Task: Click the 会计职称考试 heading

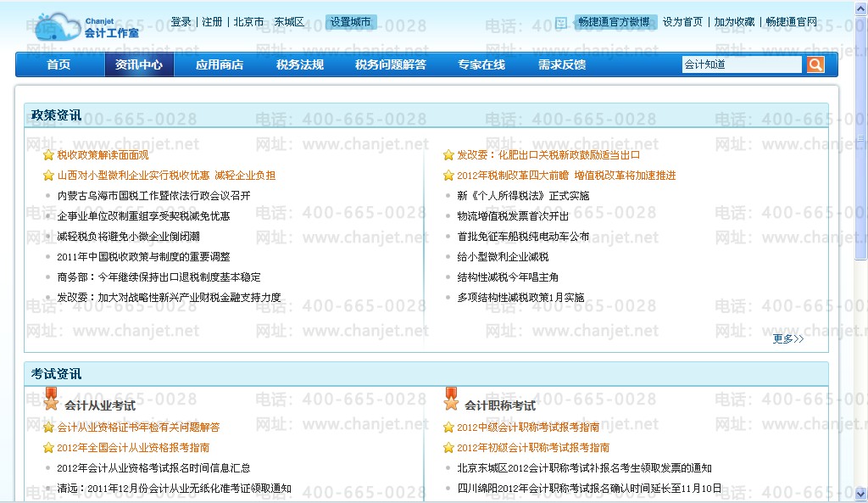Action: (500, 405)
